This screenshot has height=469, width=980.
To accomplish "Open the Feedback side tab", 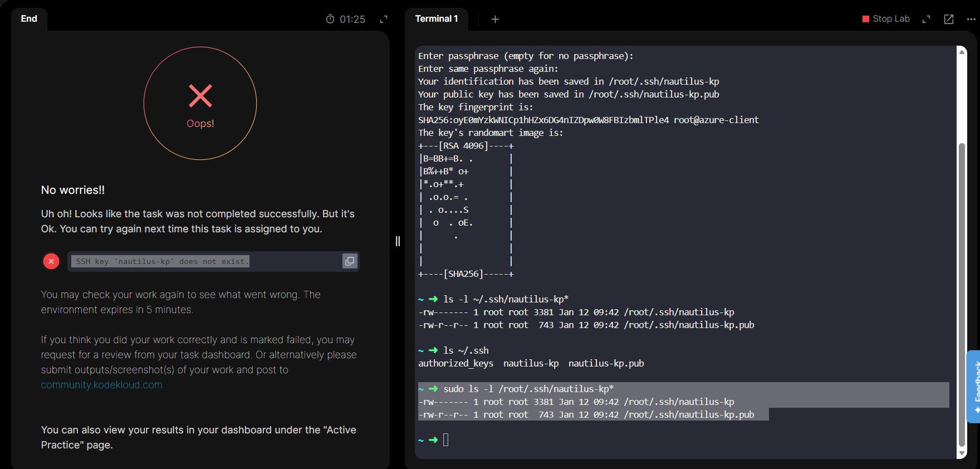I will point(974,387).
